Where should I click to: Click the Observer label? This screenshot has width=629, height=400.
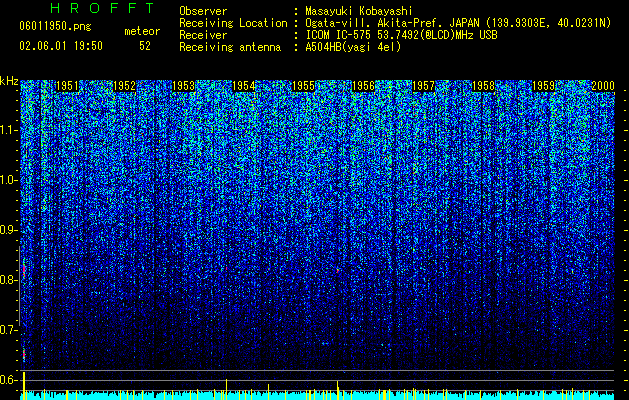point(203,11)
